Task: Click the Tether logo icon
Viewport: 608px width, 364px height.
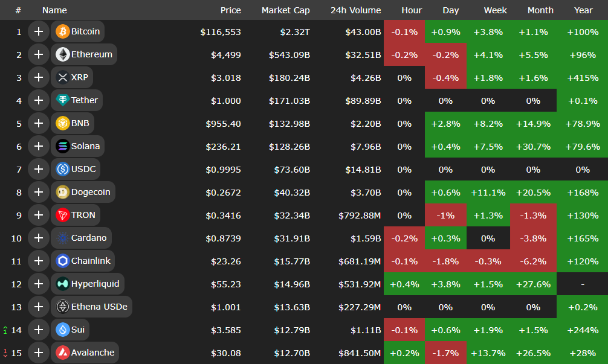Action: [x=62, y=100]
